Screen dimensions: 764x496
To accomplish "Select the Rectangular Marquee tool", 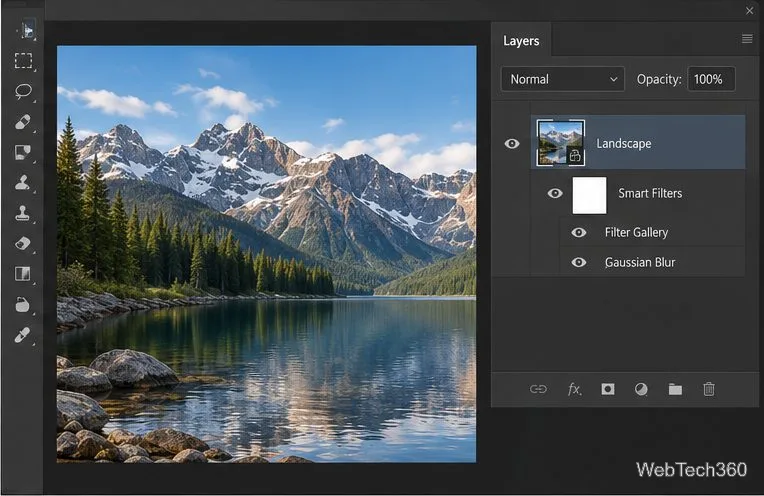I will click(23, 61).
